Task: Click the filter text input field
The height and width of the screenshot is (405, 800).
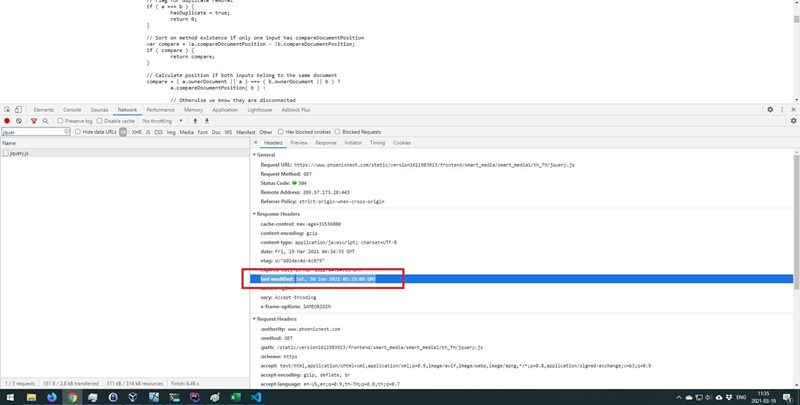Action: 32,132
